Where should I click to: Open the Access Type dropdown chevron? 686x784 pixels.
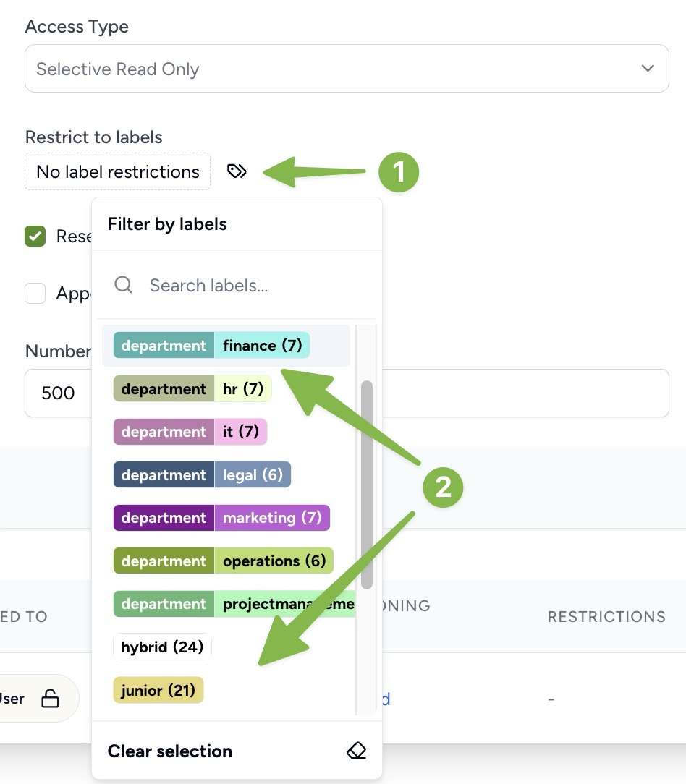pos(648,69)
